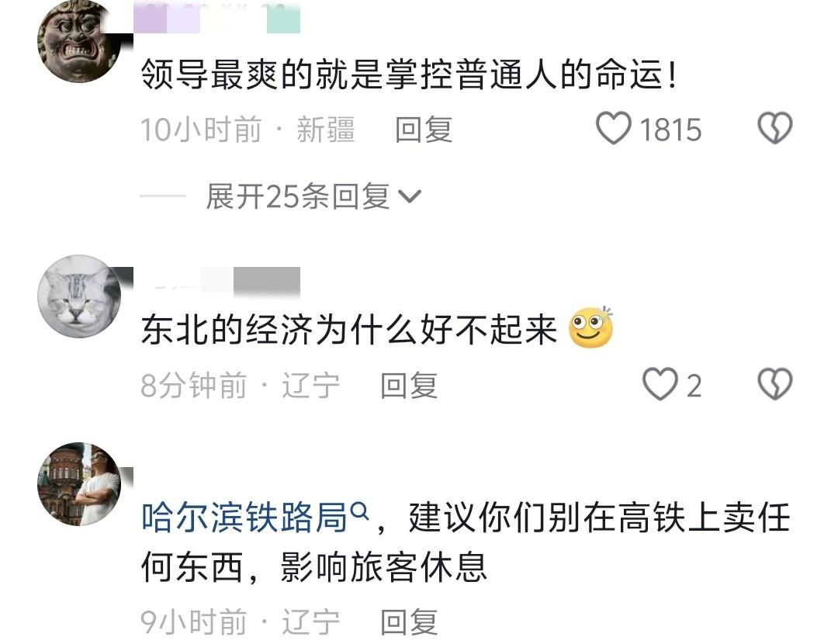Dislike the 东北的经济 comment with broken heart
Image resolution: width=838 pixels, height=644 pixels.
point(774,384)
